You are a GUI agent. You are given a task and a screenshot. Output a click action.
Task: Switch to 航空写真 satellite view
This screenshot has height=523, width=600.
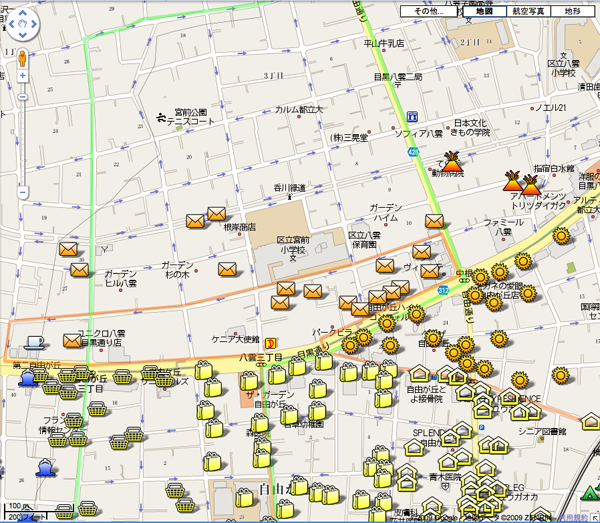527,11
